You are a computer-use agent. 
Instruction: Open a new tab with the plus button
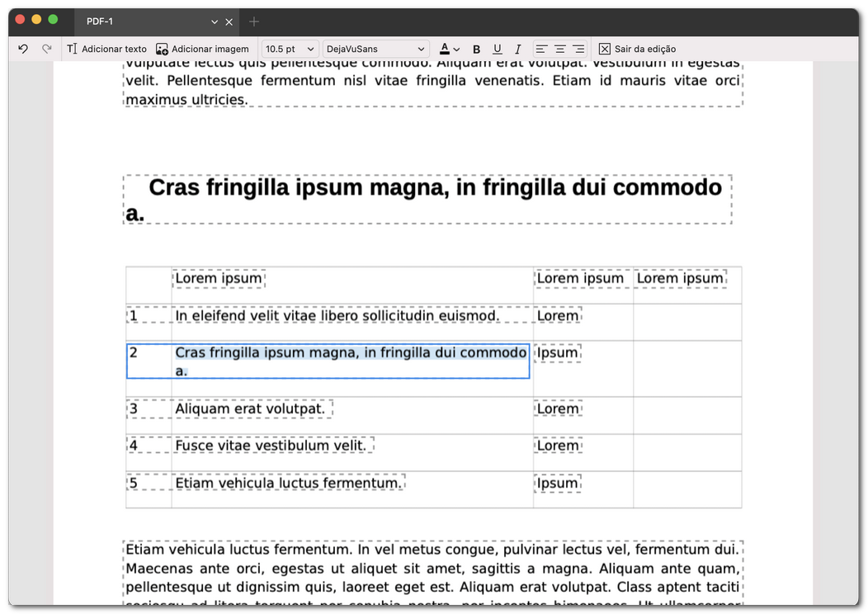click(x=253, y=21)
